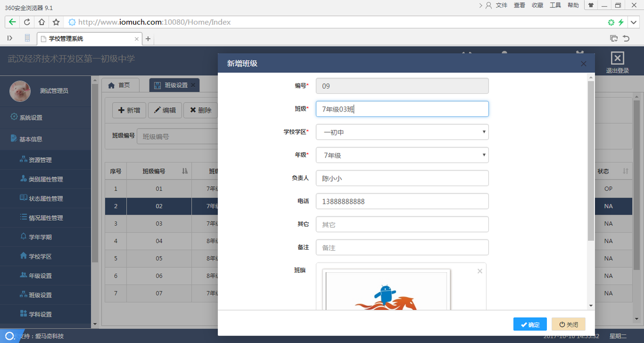644x343 pixels.
Task: Click the 备注 input field
Action: [402, 248]
